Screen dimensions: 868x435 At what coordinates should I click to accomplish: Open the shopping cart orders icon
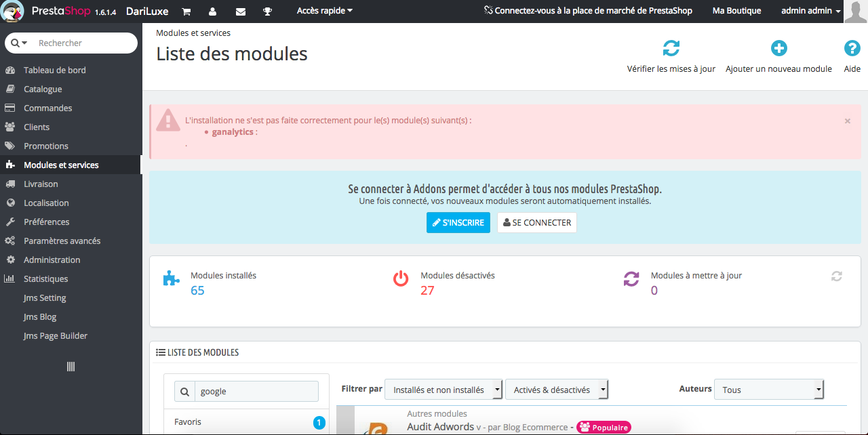click(x=186, y=12)
